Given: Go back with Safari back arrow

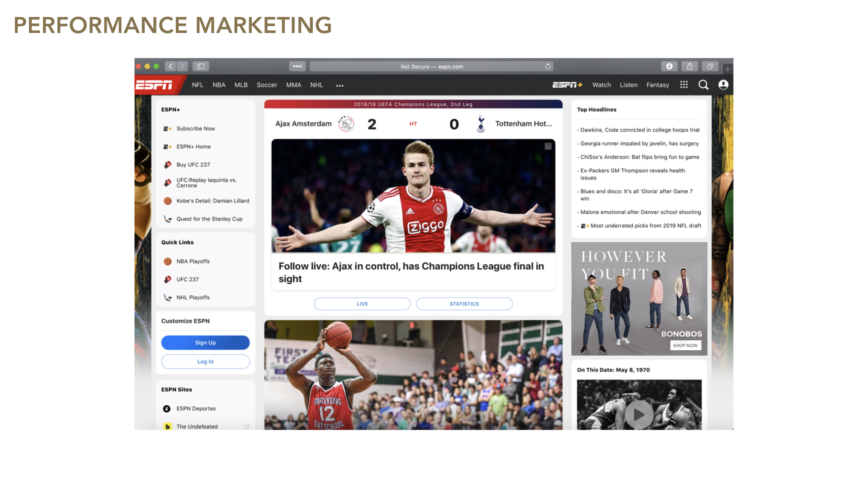Looking at the screenshot, I should (170, 66).
